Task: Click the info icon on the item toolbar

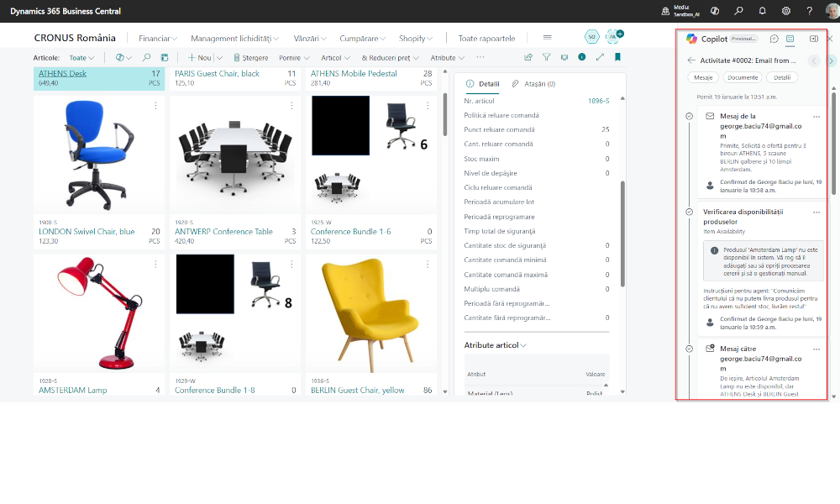Action: (580, 57)
